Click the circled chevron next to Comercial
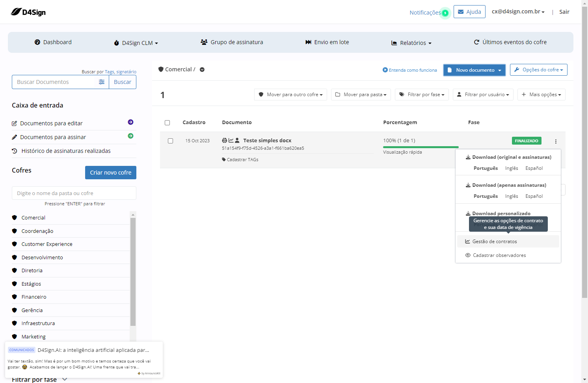 (x=202, y=70)
